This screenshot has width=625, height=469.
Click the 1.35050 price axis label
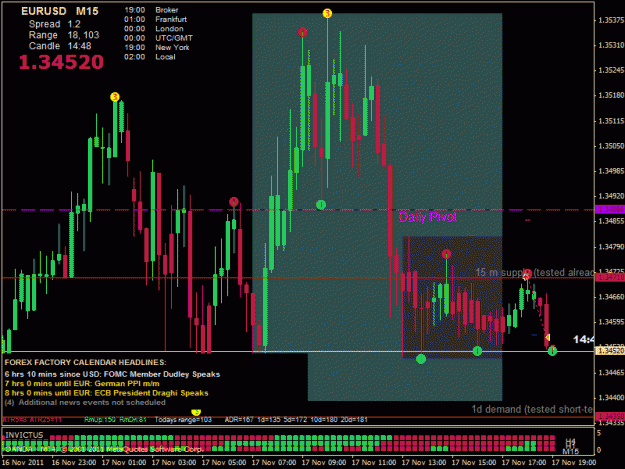(611, 146)
